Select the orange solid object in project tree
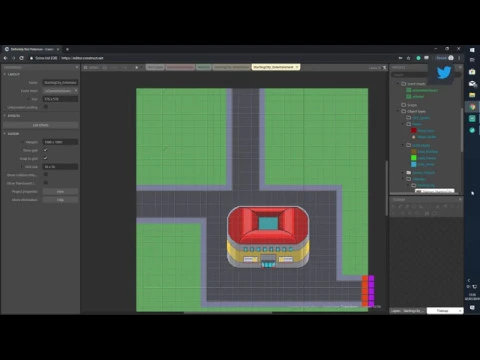 pyautogui.click(x=424, y=152)
